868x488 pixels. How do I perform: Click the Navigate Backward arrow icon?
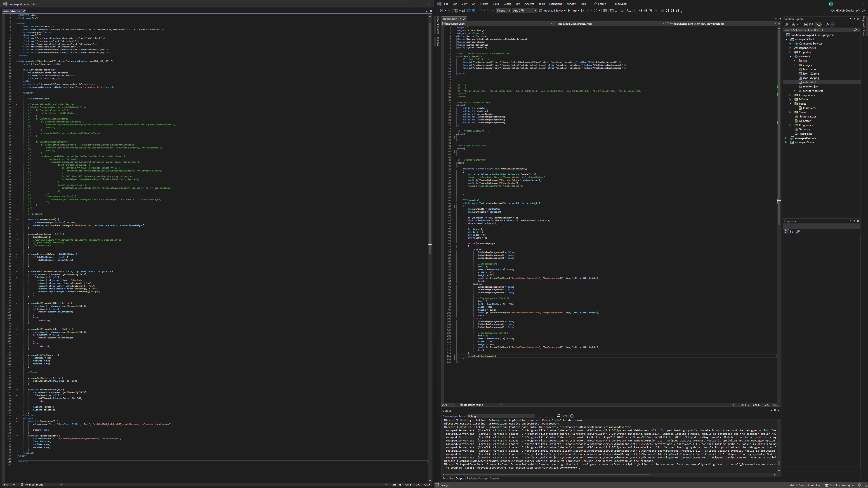coord(441,11)
